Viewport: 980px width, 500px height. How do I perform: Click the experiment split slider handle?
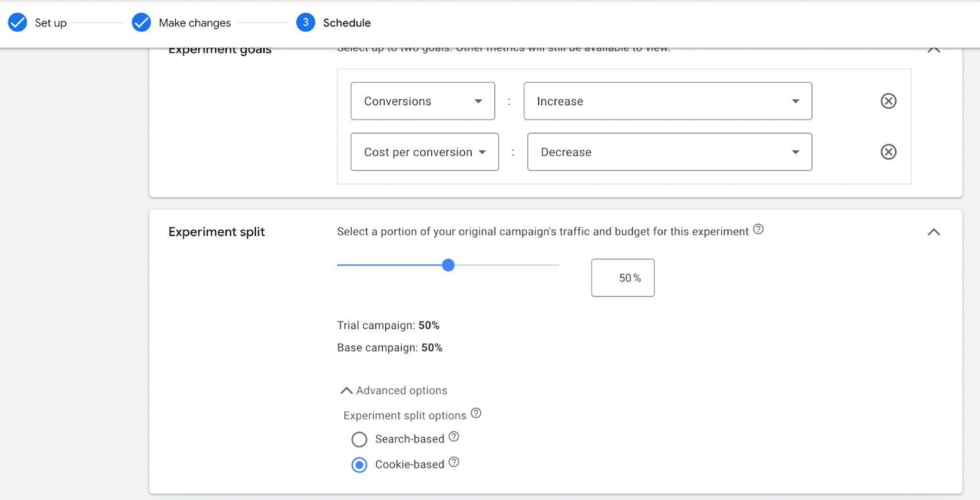(448, 265)
